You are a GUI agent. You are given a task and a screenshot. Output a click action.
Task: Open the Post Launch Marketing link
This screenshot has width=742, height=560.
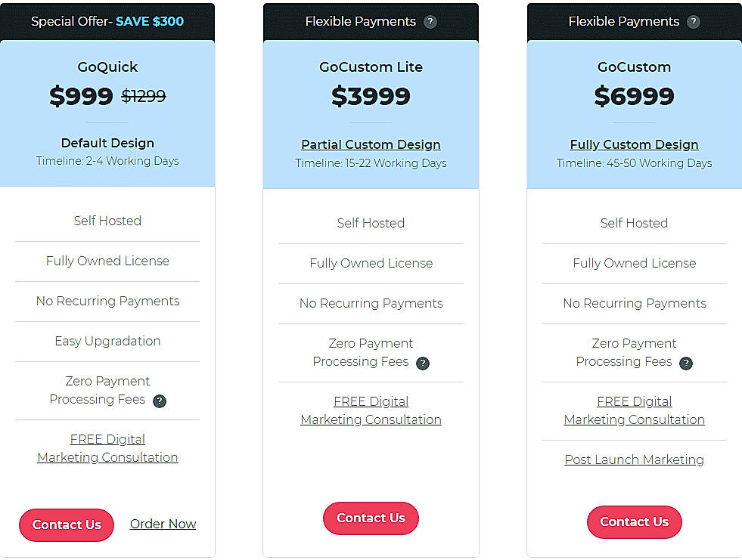pos(634,459)
